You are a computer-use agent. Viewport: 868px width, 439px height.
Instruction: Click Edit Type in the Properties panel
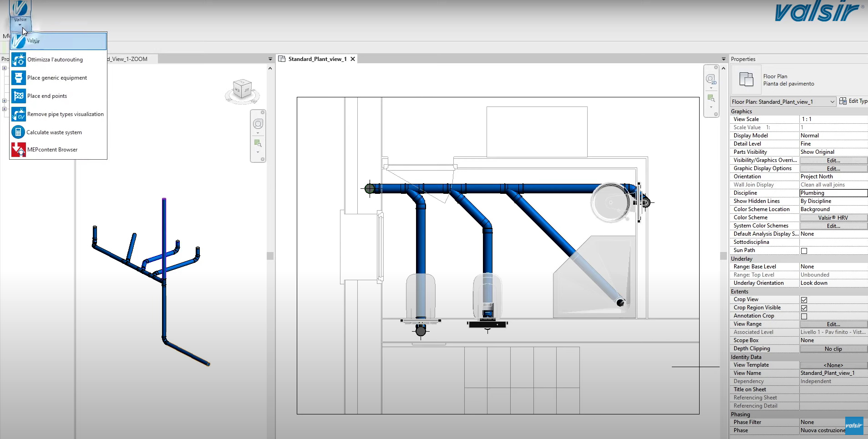click(x=853, y=101)
